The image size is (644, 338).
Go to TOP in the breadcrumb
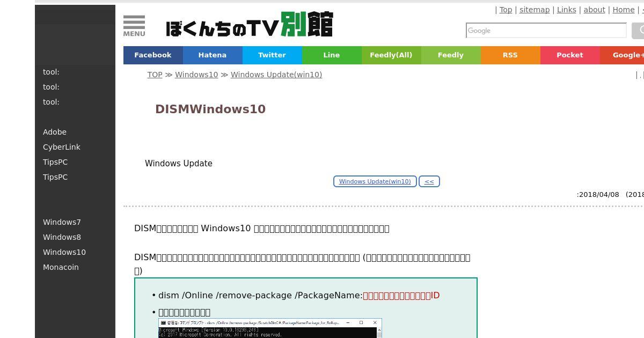pyautogui.click(x=155, y=75)
